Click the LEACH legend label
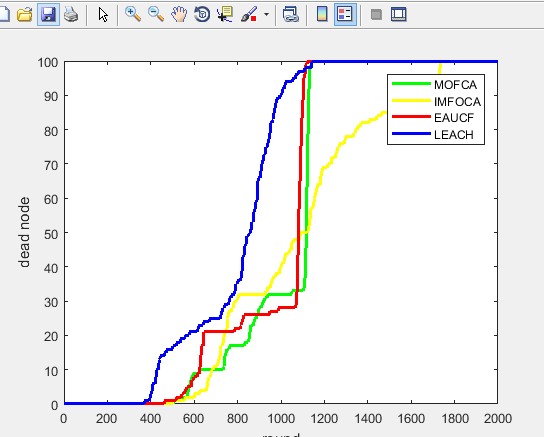The image size is (544, 437). 454,135
